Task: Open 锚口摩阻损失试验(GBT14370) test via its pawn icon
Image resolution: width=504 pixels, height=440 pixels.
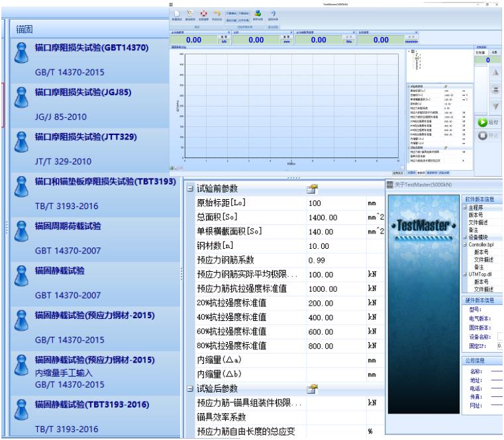Action: click(x=21, y=53)
